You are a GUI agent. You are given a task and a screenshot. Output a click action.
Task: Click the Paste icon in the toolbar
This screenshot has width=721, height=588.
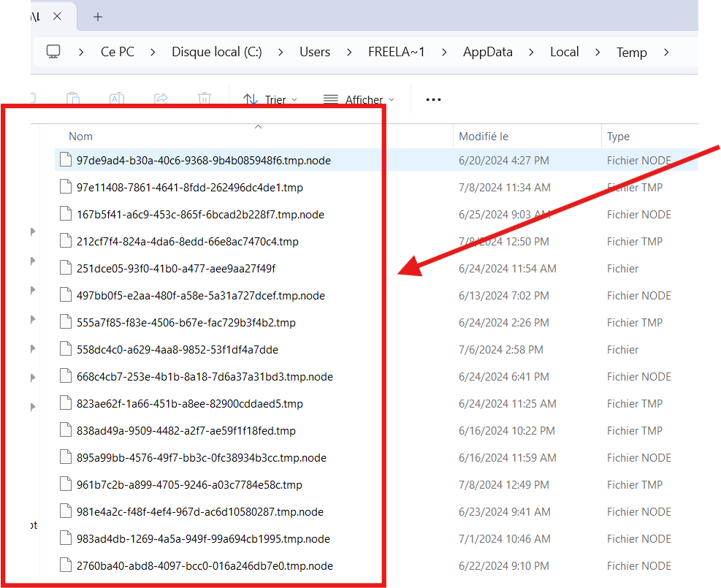pyautogui.click(x=73, y=99)
